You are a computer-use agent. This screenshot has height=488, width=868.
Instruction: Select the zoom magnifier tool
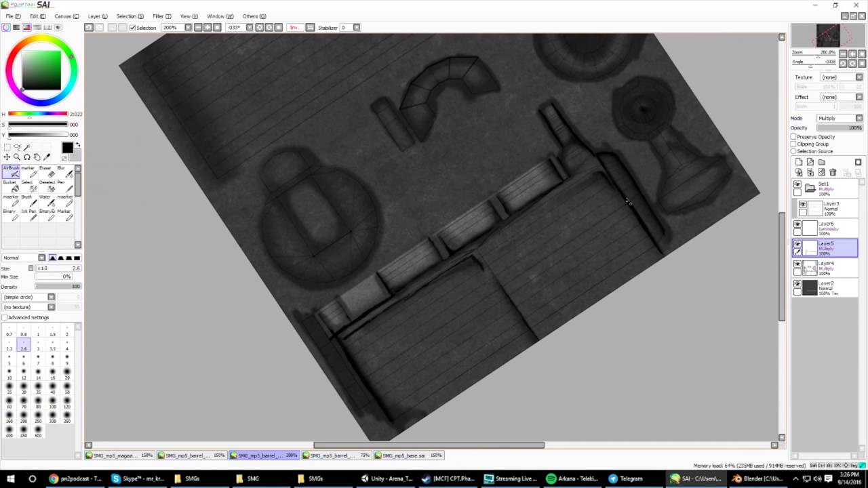point(18,157)
